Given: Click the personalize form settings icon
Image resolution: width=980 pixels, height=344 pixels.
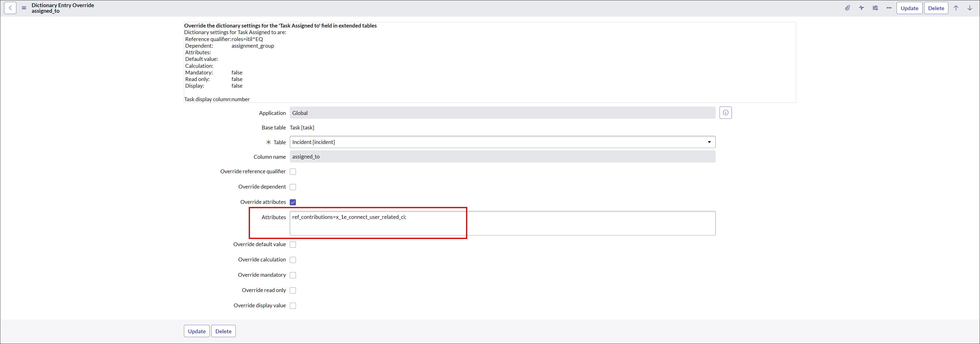Looking at the screenshot, I should click(875, 8).
